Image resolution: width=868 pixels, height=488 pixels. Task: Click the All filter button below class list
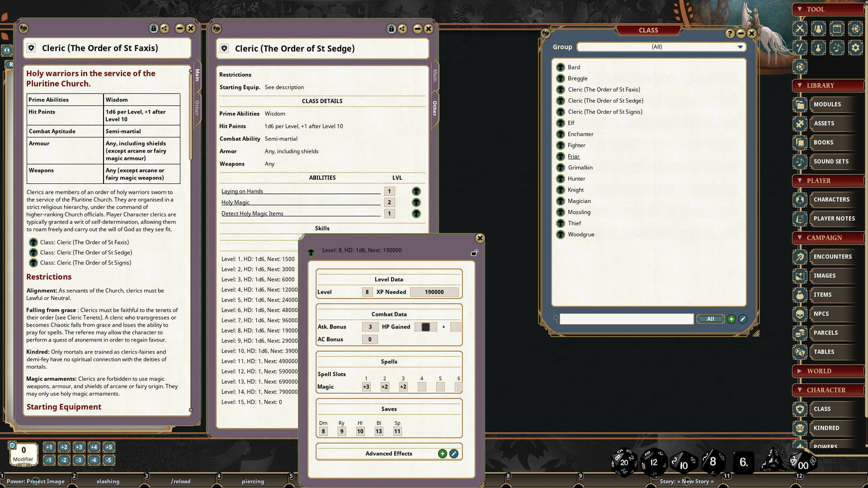click(710, 319)
